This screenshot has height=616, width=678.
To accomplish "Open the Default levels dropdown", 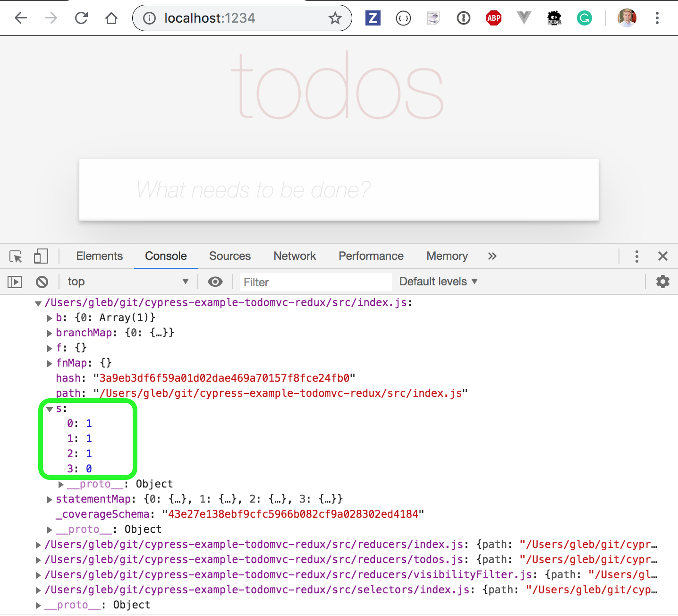I will pos(439,282).
